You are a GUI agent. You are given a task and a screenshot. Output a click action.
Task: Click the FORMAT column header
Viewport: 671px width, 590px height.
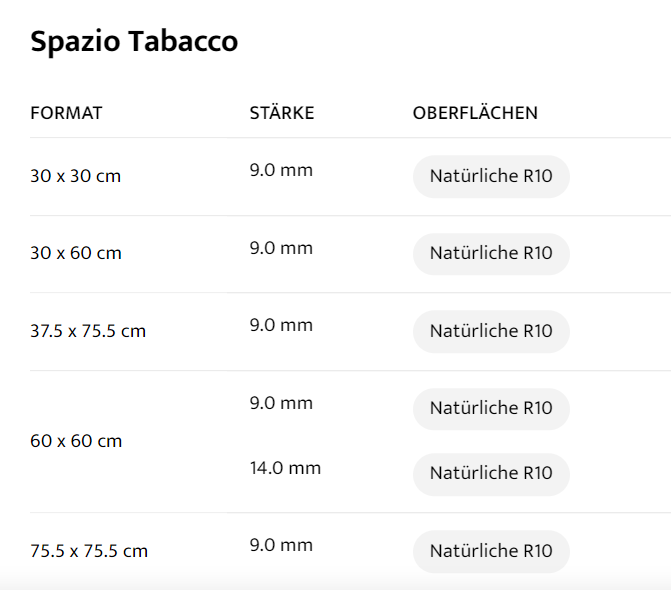coord(66,113)
